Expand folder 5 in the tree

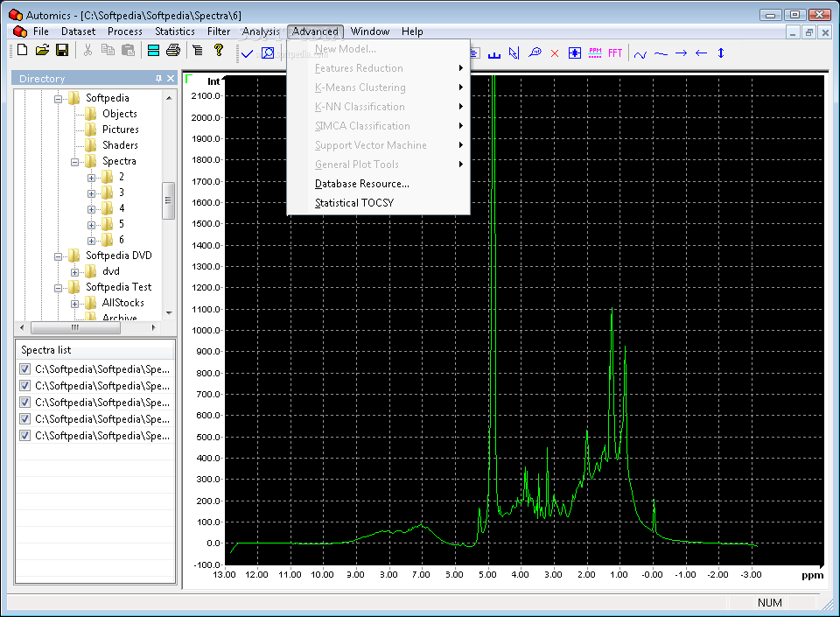click(91, 225)
